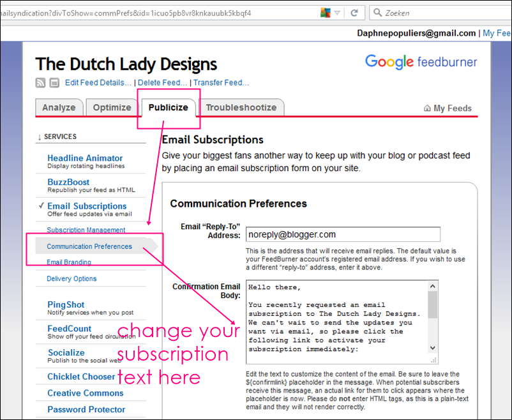
Task: Open Password Protector service
Action: point(86,409)
